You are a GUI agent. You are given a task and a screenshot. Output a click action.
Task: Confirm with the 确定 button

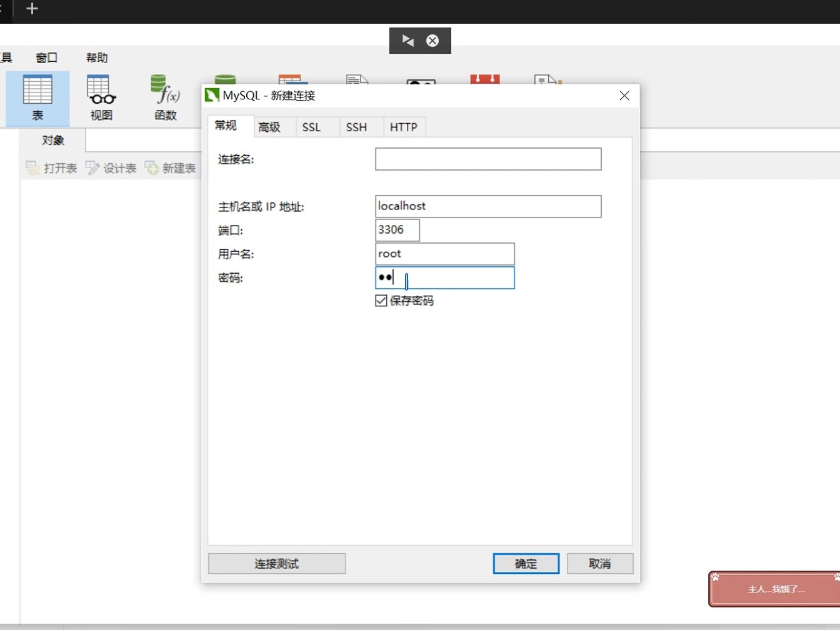(x=526, y=564)
